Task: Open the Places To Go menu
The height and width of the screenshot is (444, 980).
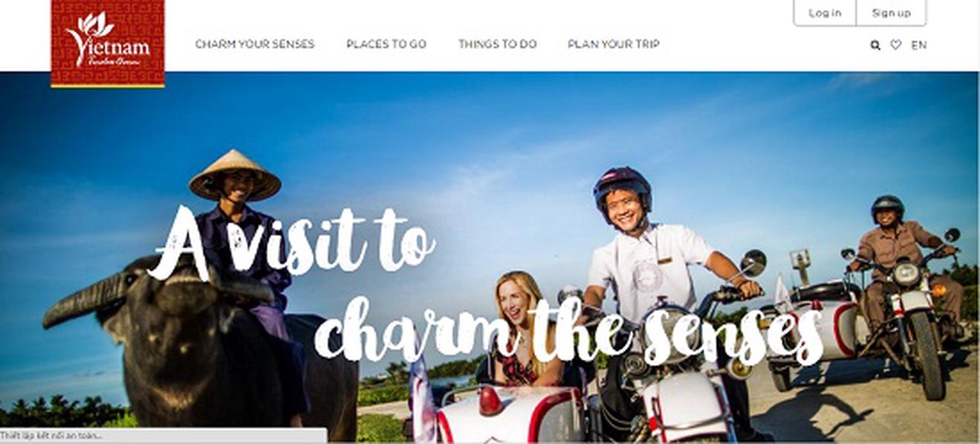Action: [x=386, y=44]
